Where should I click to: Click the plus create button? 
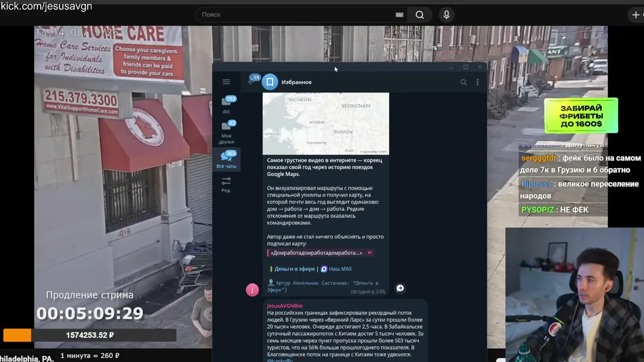[x=635, y=15]
